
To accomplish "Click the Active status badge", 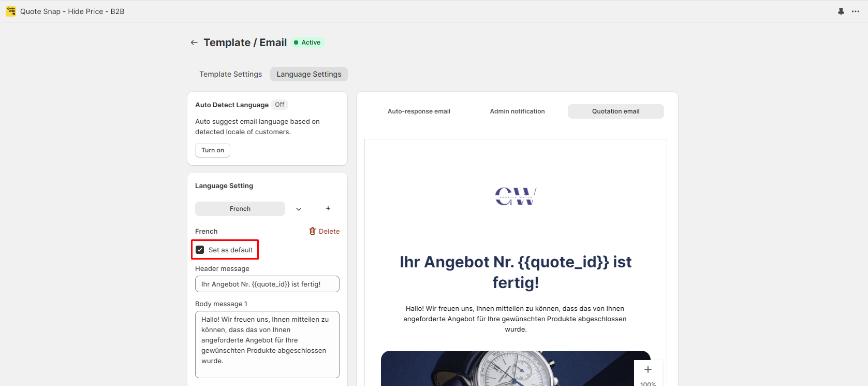I will click(307, 42).
